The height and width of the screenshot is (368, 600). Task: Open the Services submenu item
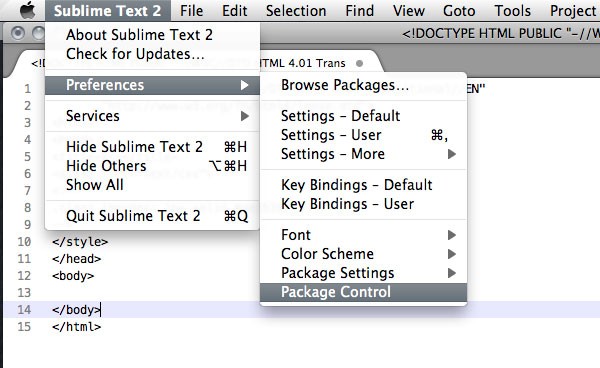pyautogui.click(x=152, y=116)
